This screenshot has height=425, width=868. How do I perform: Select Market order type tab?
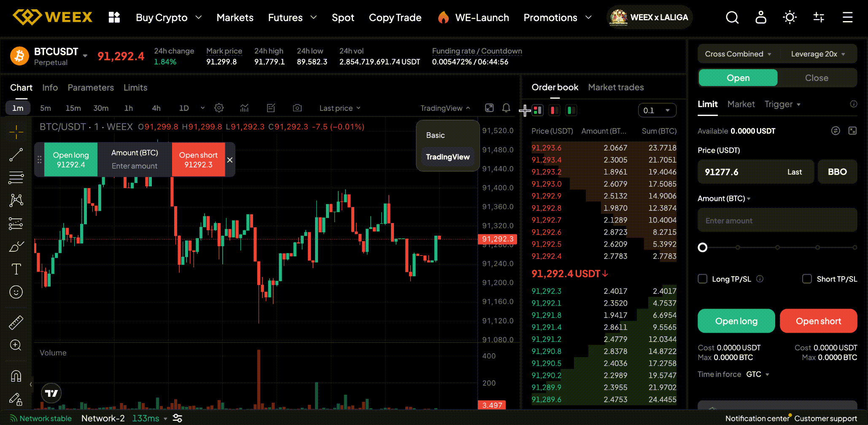pyautogui.click(x=741, y=104)
